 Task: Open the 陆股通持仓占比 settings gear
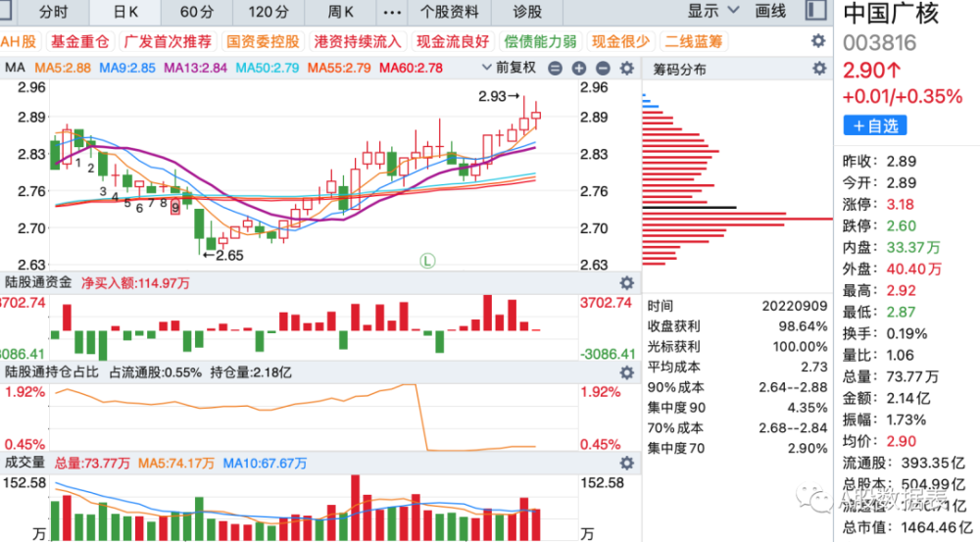627,372
